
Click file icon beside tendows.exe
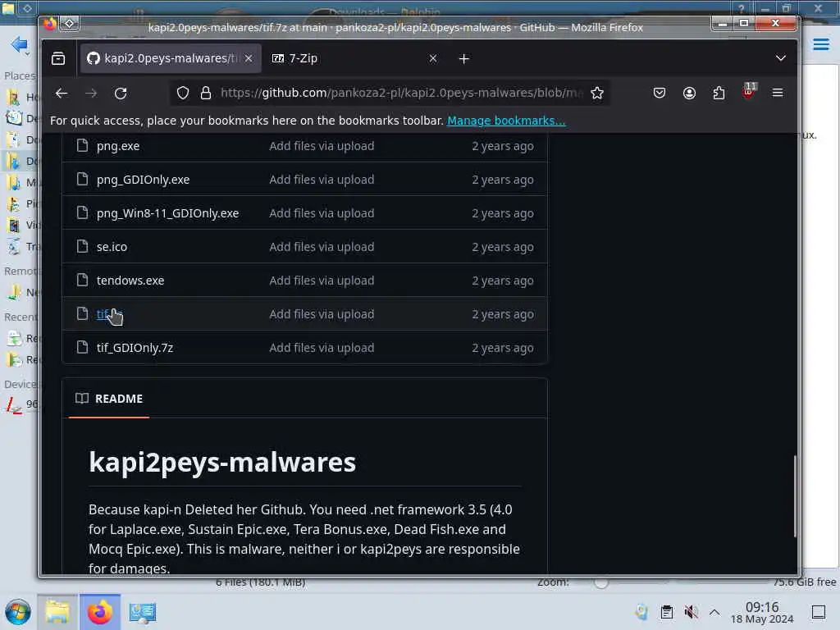click(x=82, y=280)
